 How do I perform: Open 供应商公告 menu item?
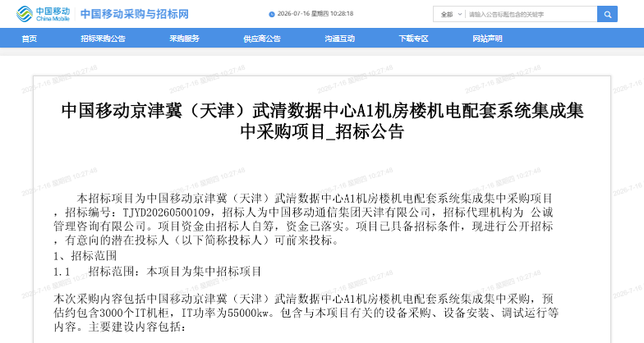[262, 39]
